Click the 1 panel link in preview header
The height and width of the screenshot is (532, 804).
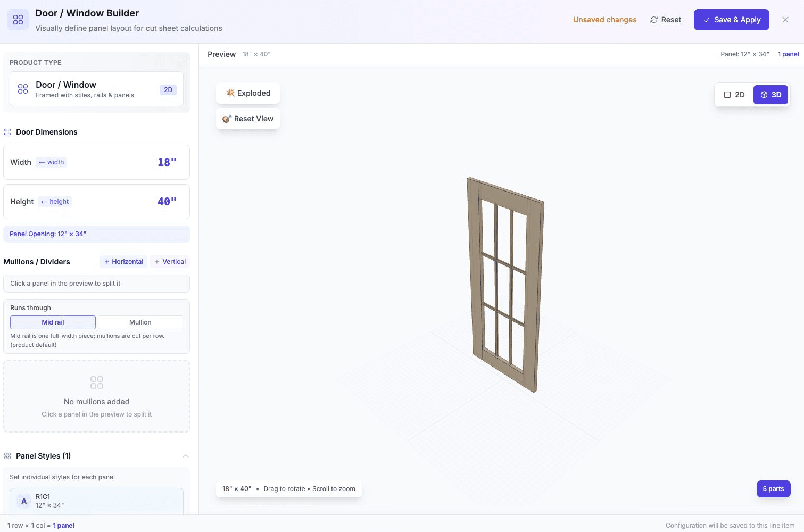tap(789, 54)
